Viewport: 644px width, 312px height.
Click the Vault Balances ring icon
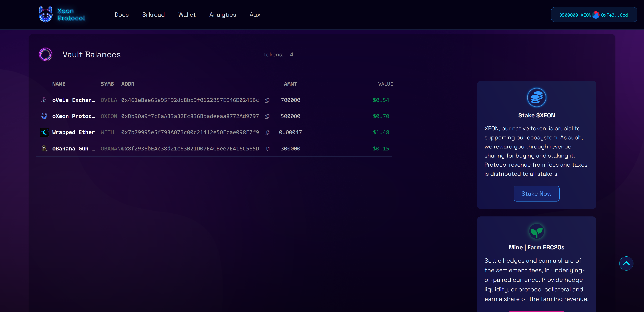(45, 54)
